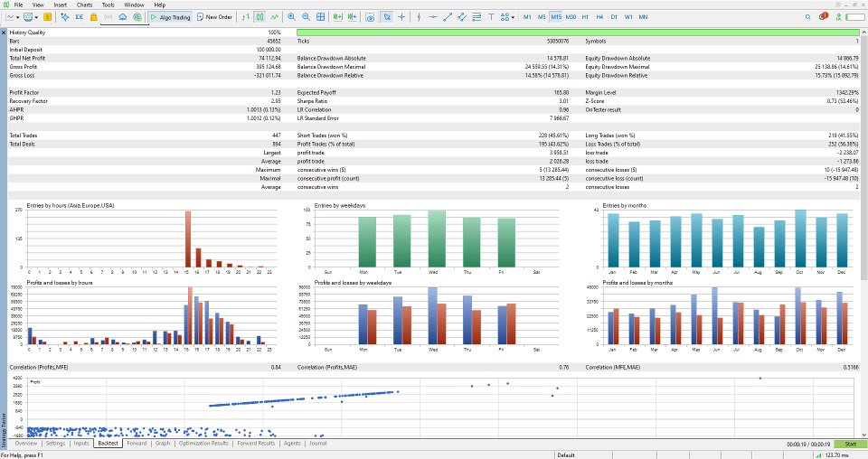Open the Market shopping bag icon
This screenshot has height=459, width=868.
click(x=93, y=17)
